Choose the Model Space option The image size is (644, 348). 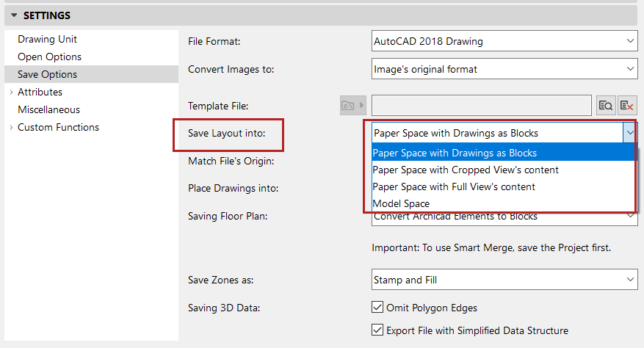401,203
